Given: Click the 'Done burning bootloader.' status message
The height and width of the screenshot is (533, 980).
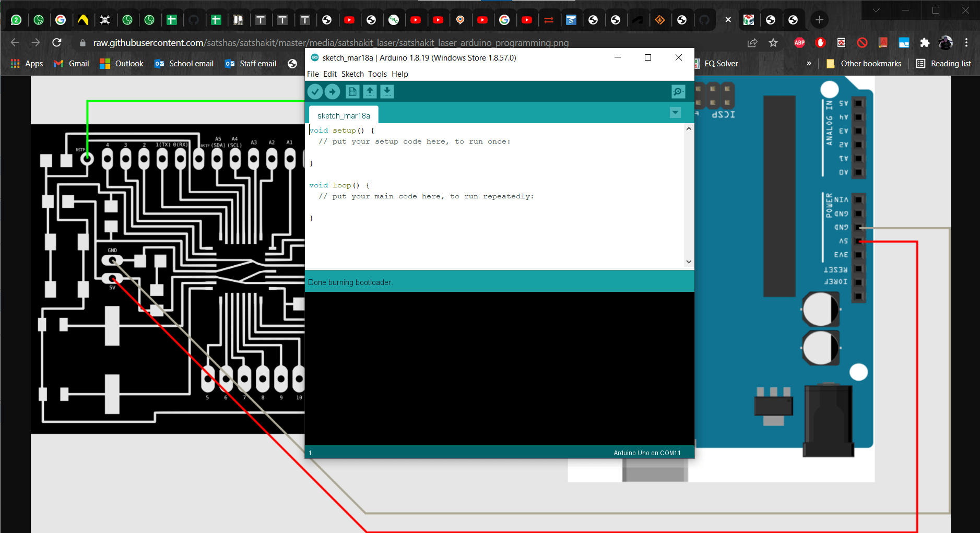Looking at the screenshot, I should pyautogui.click(x=350, y=282).
